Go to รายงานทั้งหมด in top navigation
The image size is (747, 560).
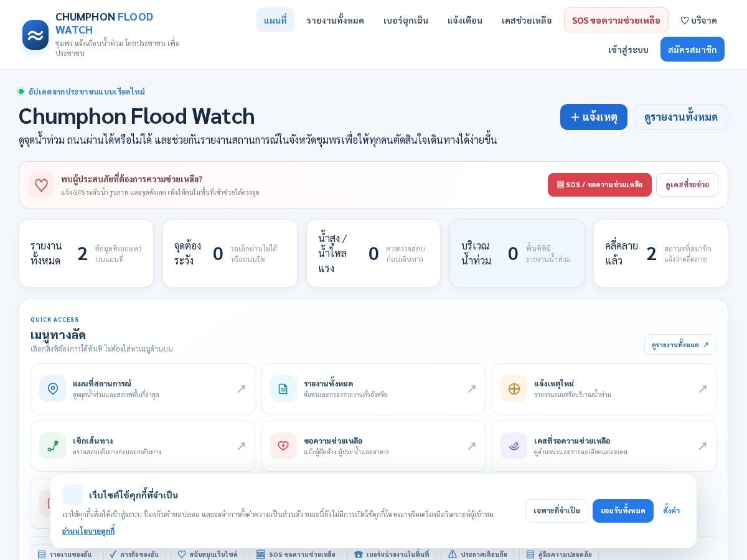coord(335,20)
